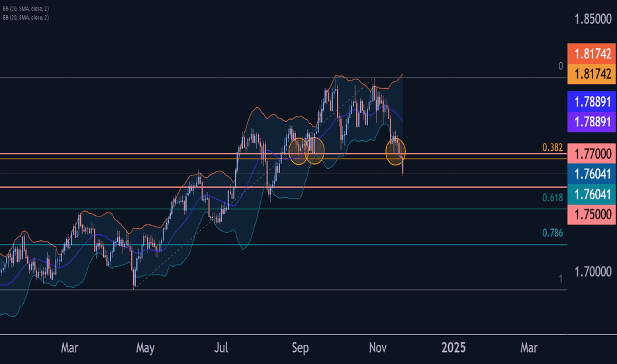Screen dimensions: 617x364
Task: Select the pink 1.77000 price label
Action: (591, 154)
